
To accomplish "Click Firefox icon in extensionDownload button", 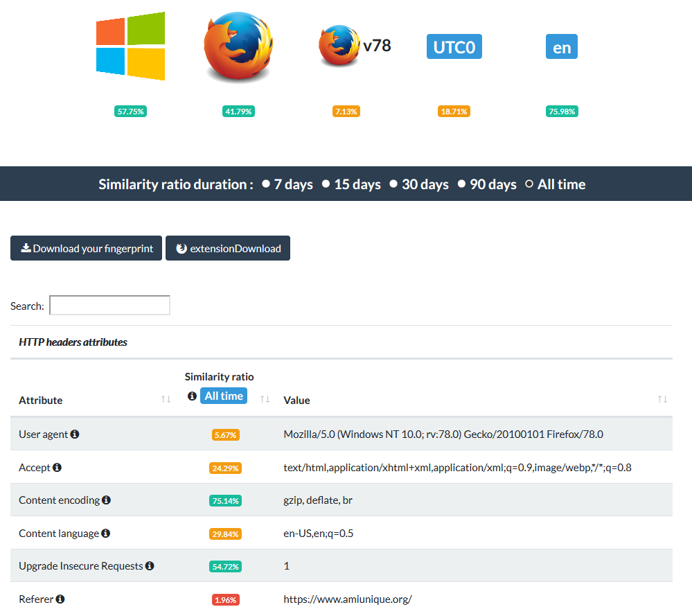I will pos(181,248).
